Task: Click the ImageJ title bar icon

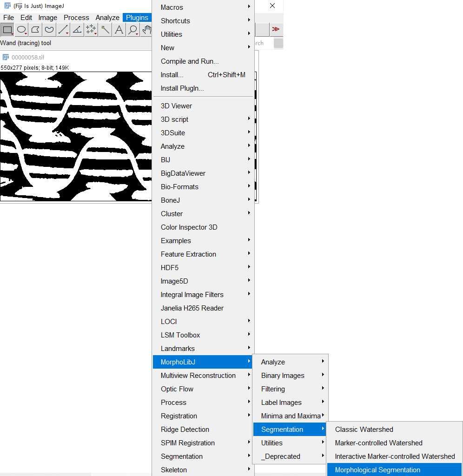Action: (7, 6)
